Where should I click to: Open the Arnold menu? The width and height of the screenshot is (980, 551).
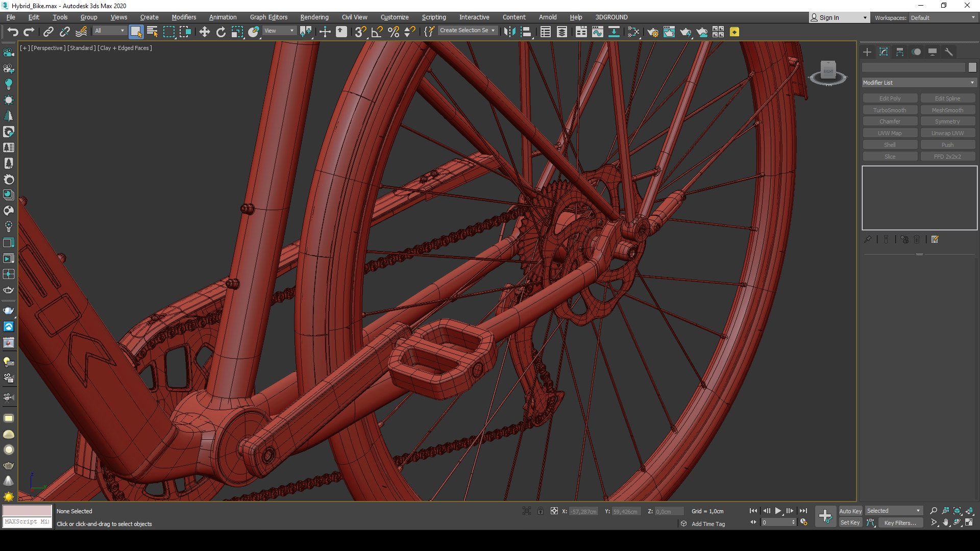[x=548, y=17]
